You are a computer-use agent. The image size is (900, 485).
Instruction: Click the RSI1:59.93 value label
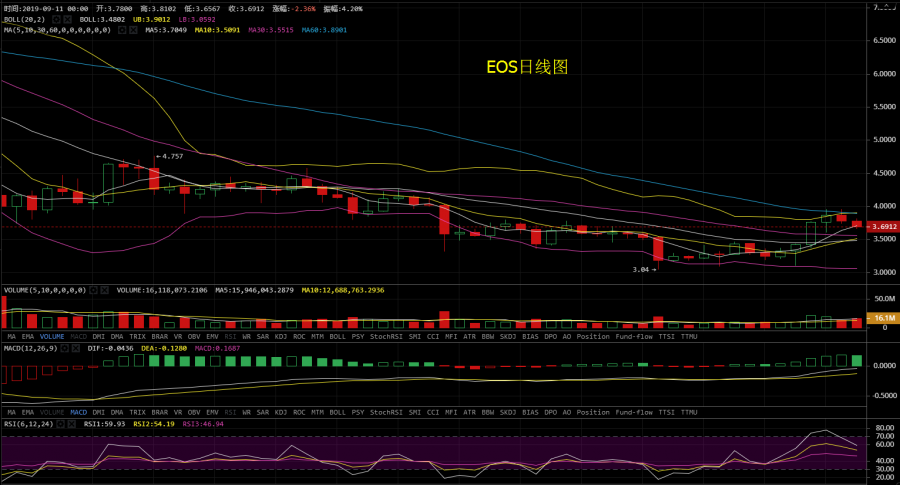pyautogui.click(x=104, y=424)
